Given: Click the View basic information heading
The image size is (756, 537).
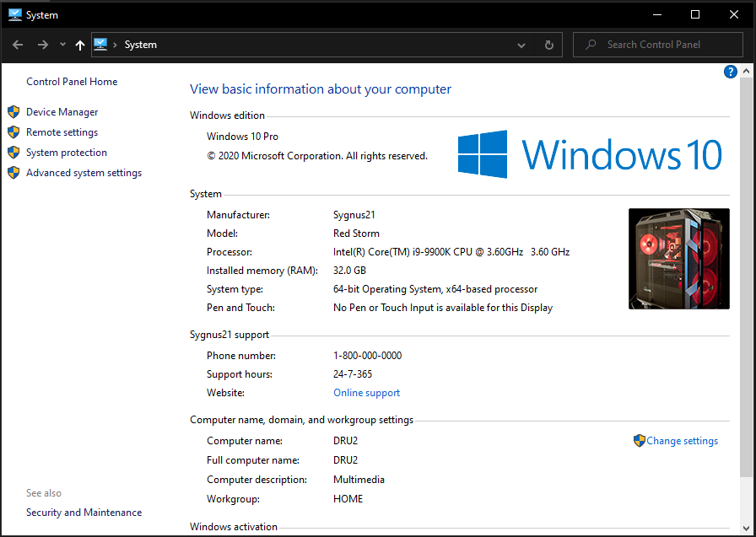Looking at the screenshot, I should [321, 89].
